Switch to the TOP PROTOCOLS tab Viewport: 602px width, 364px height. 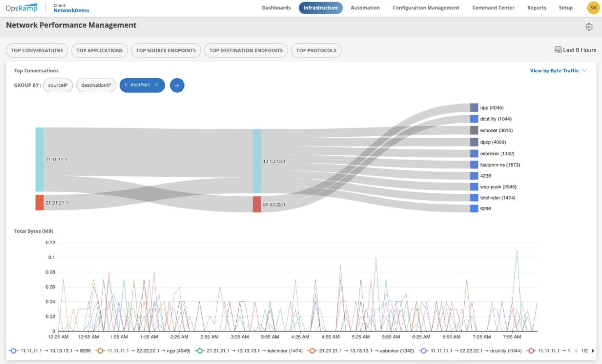[316, 50]
